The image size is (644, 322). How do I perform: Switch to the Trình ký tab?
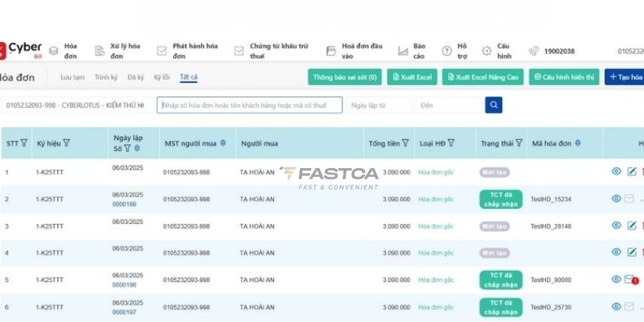(x=106, y=77)
